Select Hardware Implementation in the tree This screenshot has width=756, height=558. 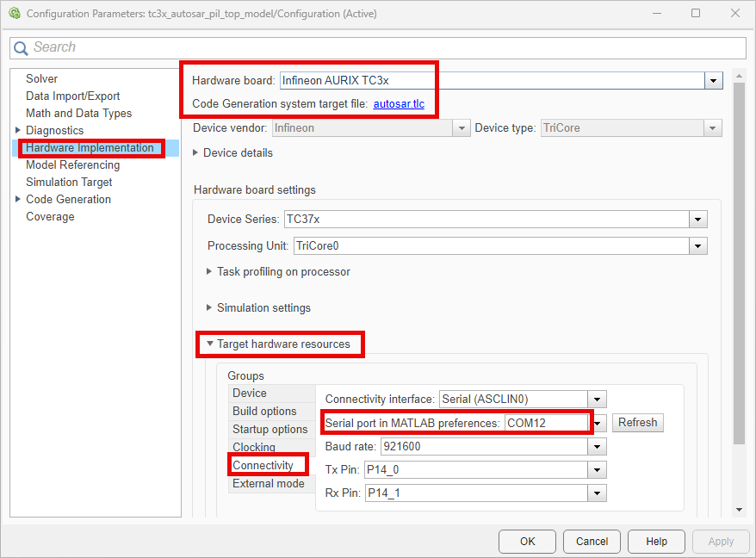click(x=90, y=147)
